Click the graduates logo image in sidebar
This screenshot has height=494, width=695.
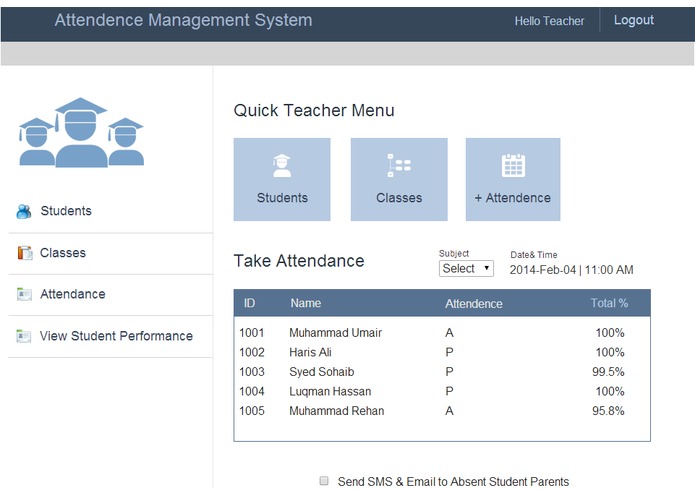[x=81, y=132]
